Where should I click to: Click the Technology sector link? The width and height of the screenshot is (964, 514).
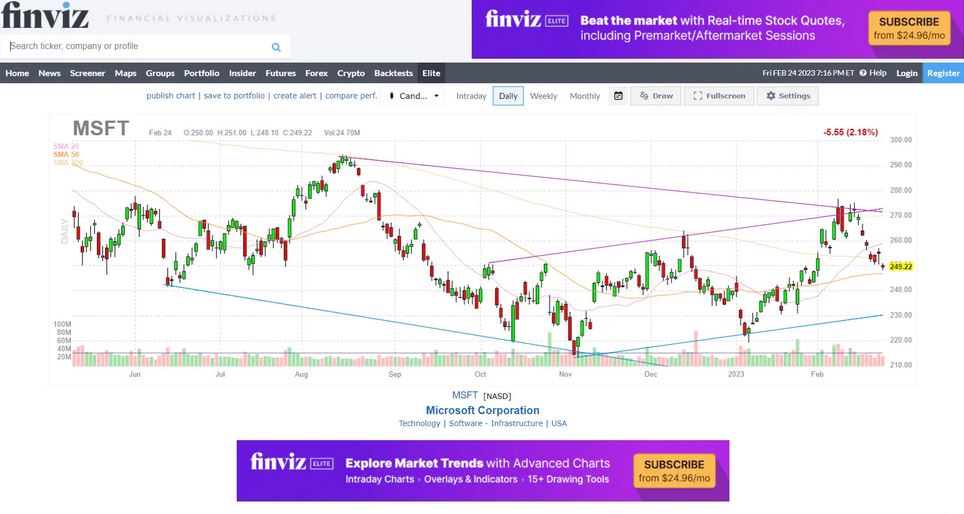tap(419, 424)
